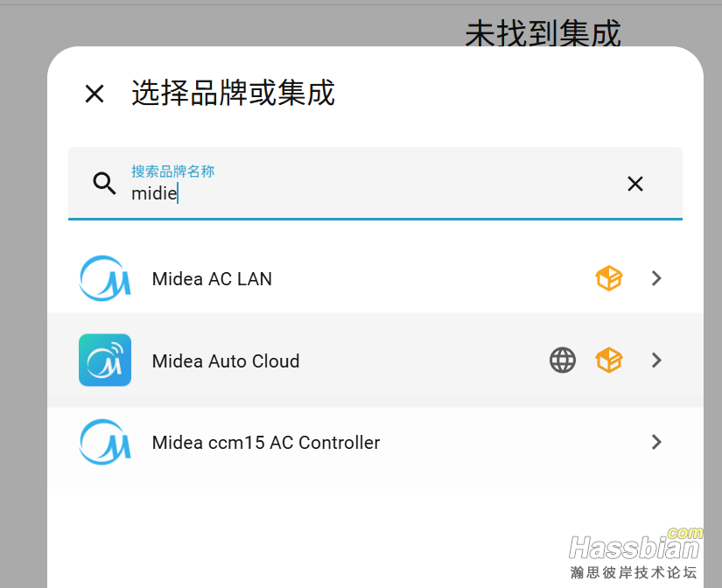Click the 搜索品牌名称 field label
The image size is (722, 588).
pos(172,171)
